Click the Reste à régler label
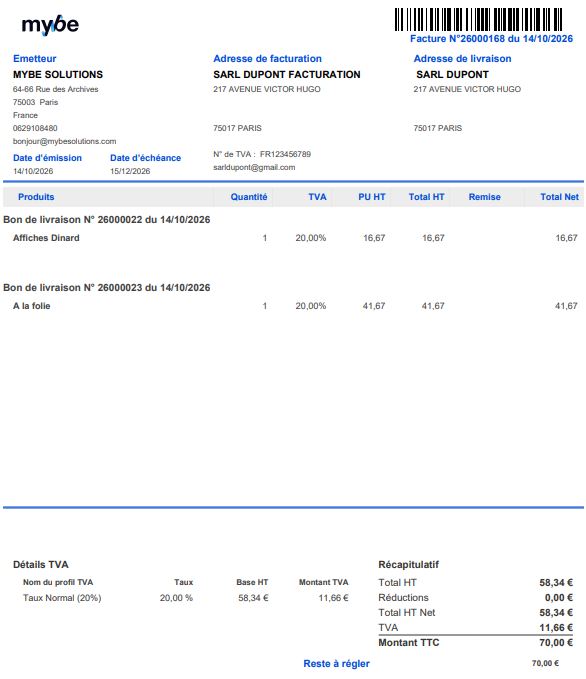 337,663
